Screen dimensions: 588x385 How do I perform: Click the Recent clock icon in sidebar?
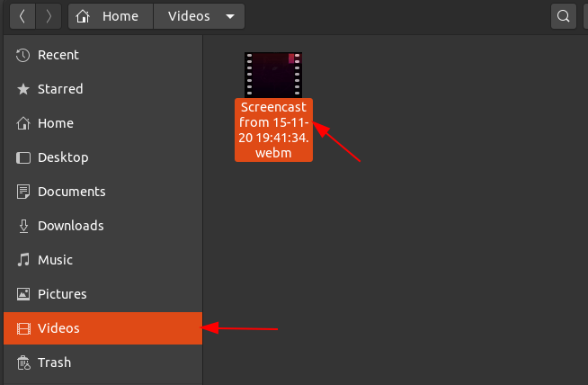pos(23,55)
